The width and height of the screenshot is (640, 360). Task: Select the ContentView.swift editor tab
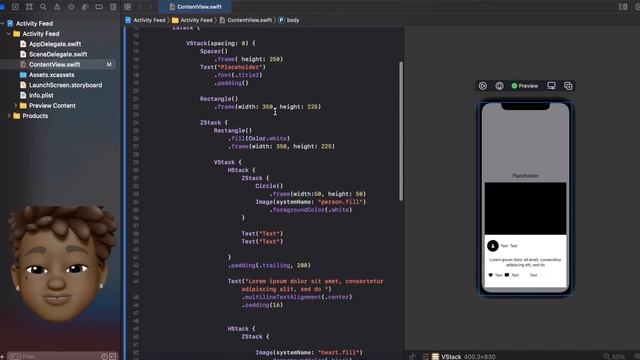(196, 7)
